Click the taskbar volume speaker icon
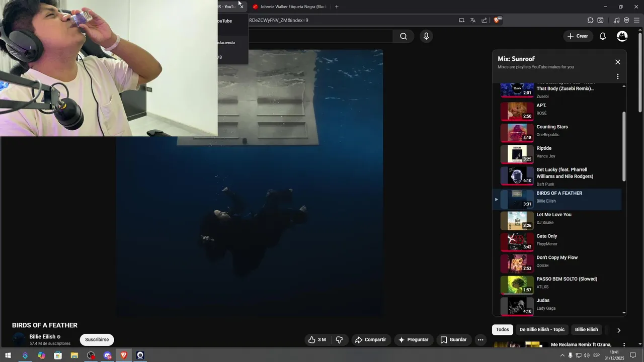 pos(587,355)
